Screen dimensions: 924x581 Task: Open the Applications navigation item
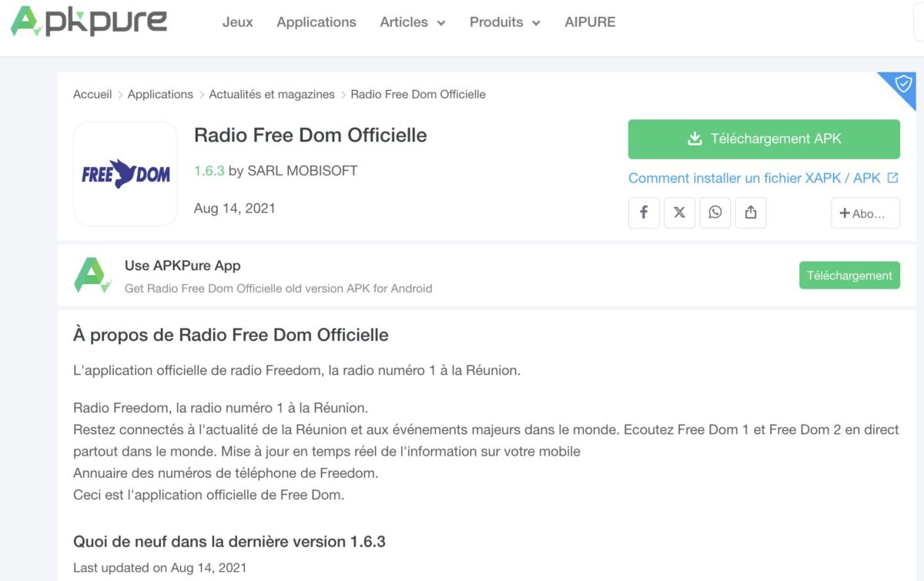(x=316, y=22)
